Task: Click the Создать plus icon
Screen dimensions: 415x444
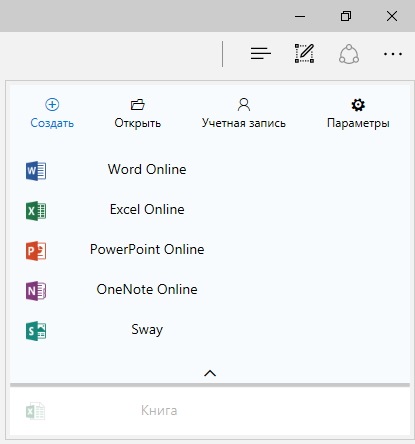Action: [52, 105]
